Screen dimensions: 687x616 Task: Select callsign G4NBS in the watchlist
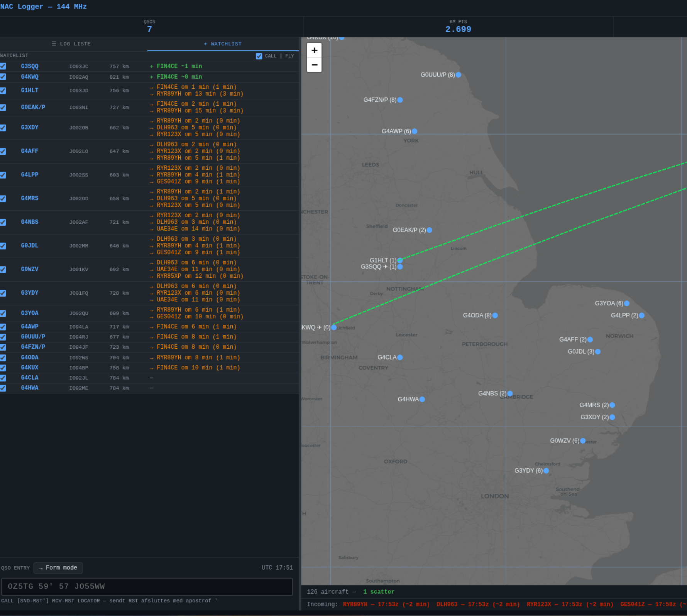(30, 222)
